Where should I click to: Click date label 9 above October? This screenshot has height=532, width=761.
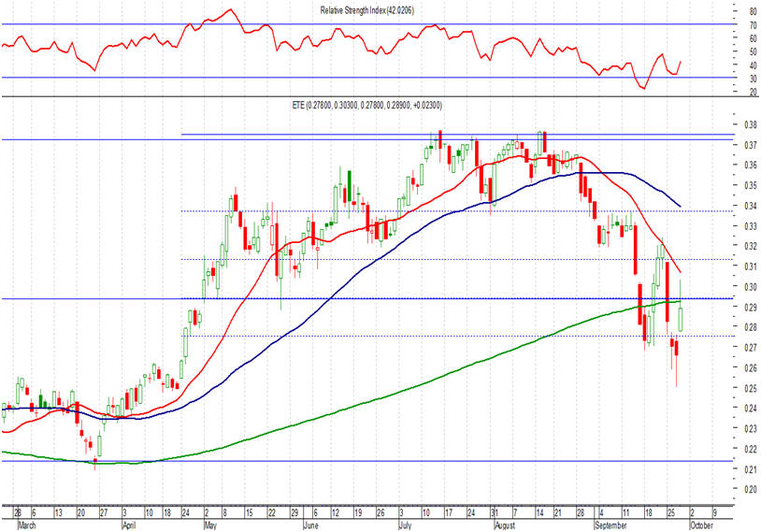[x=714, y=513]
